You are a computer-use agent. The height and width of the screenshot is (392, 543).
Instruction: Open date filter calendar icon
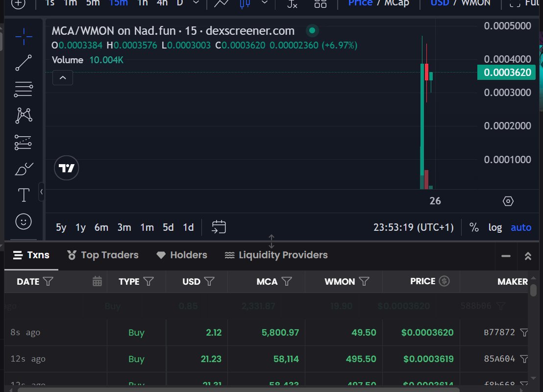point(98,281)
